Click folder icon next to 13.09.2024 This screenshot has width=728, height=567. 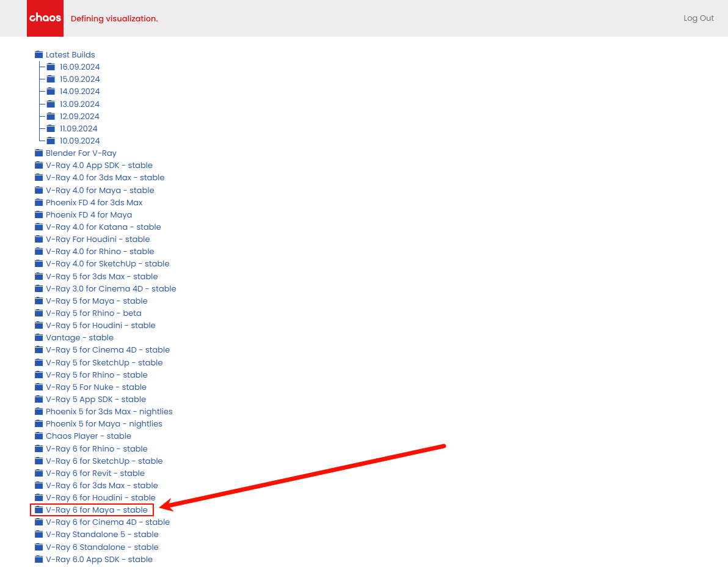51,104
